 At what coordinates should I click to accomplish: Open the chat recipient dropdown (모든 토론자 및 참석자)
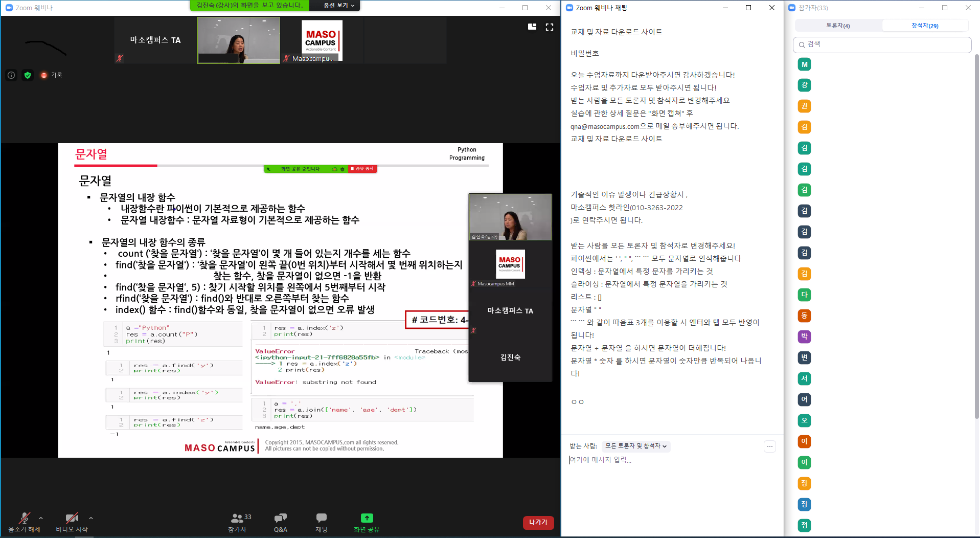pos(635,446)
